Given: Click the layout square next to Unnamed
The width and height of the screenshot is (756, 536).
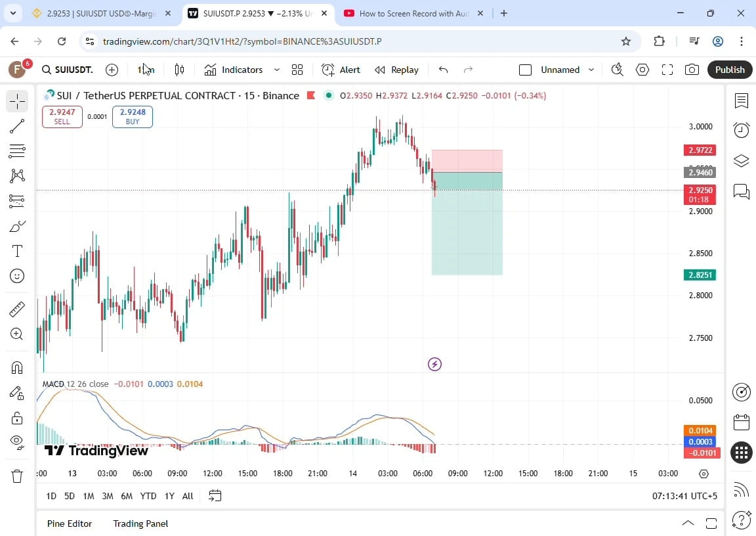Looking at the screenshot, I should (x=525, y=70).
